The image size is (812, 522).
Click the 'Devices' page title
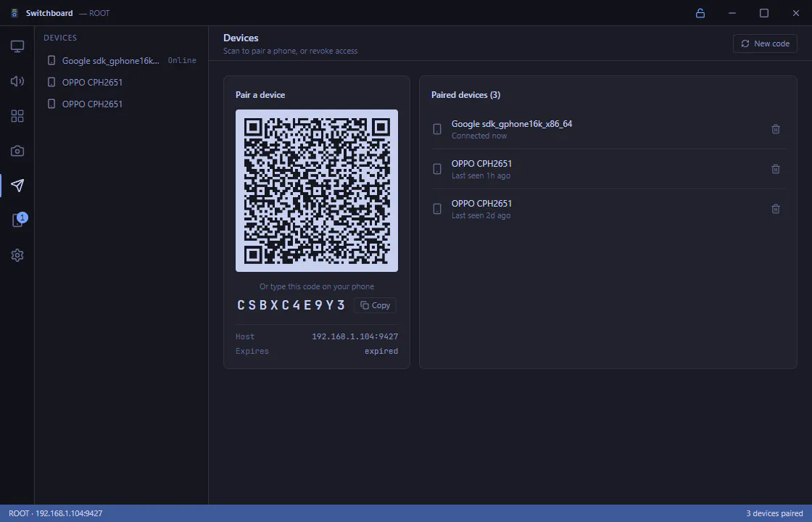pyautogui.click(x=241, y=38)
